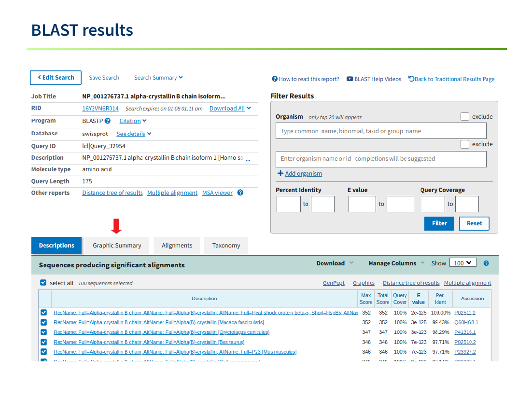Viewport: 532px width, 399px height.
Task: Click the second organism input field
Action: tap(381, 159)
